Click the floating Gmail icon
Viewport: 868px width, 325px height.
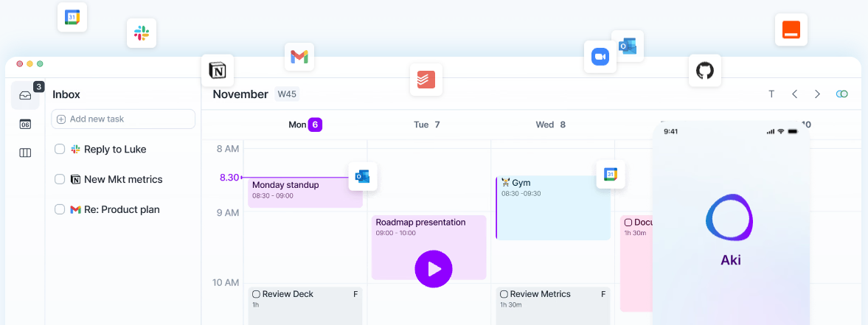[299, 56]
